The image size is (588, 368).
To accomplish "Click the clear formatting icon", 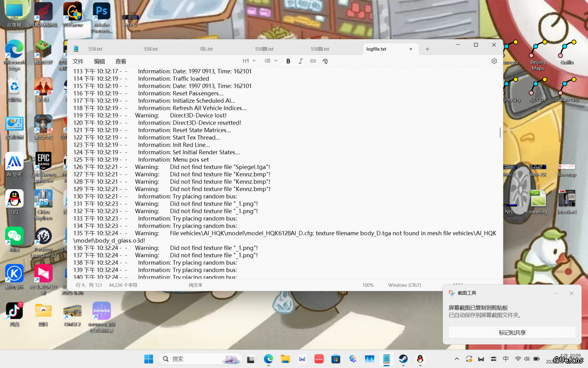I will tap(325, 61).
